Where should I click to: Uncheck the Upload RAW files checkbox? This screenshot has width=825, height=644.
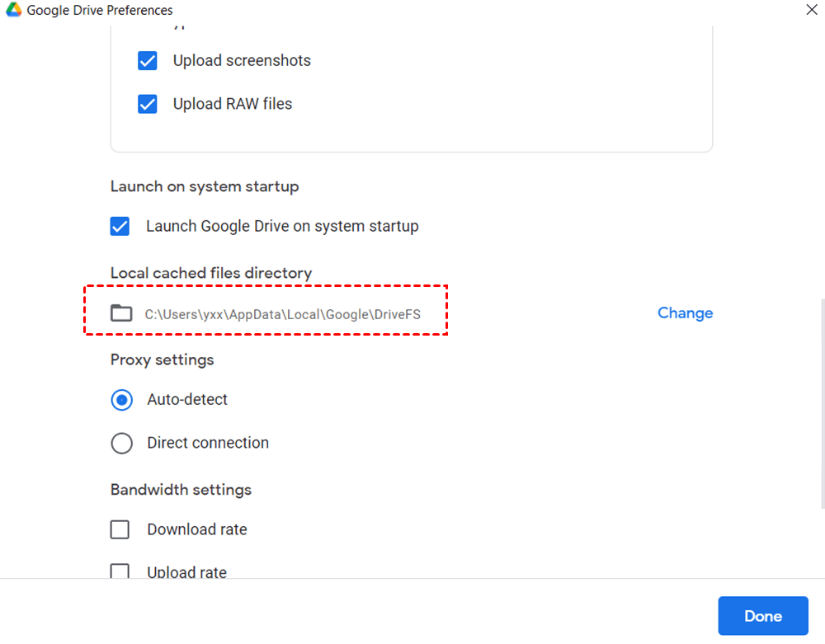click(x=148, y=105)
